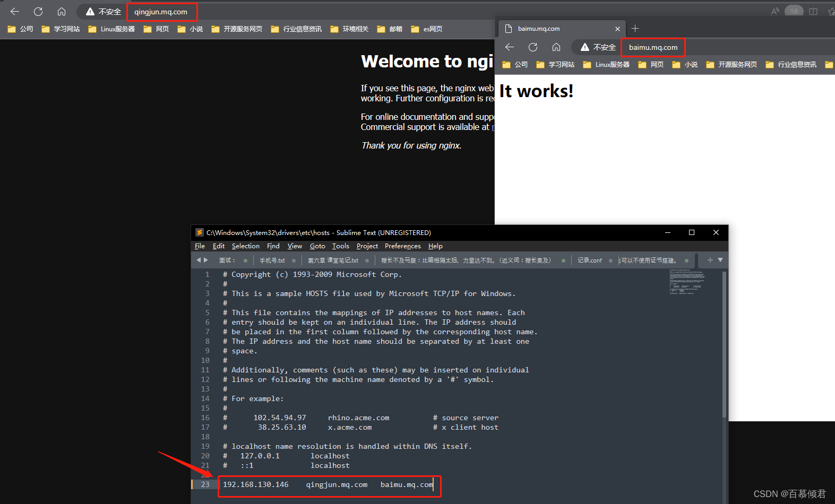835x504 pixels.
Task: Add a new tab with the plus button
Action: (x=710, y=260)
